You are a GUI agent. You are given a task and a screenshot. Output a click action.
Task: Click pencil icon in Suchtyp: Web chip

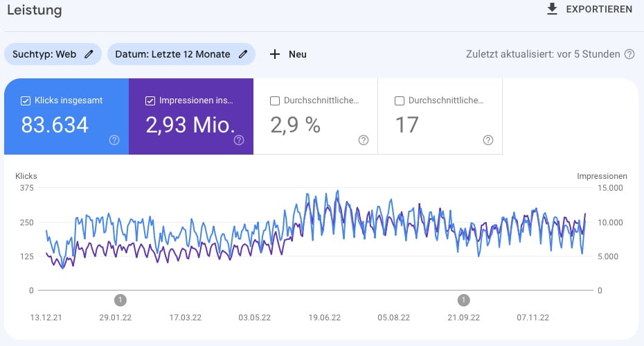[89, 54]
